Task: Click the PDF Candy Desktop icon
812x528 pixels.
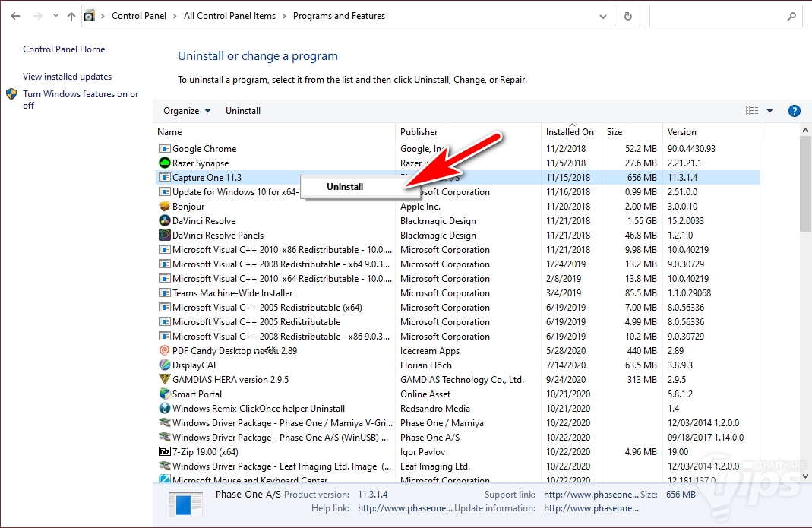Action: [165, 351]
